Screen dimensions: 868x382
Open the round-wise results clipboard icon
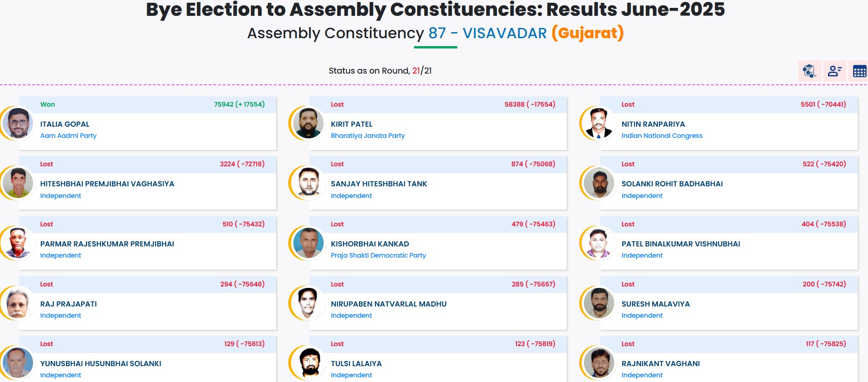(x=809, y=71)
